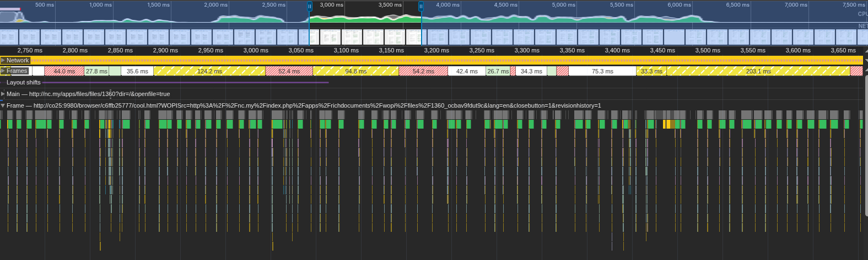
Task: Select the 94.8 ms frame
Action: 355,71
